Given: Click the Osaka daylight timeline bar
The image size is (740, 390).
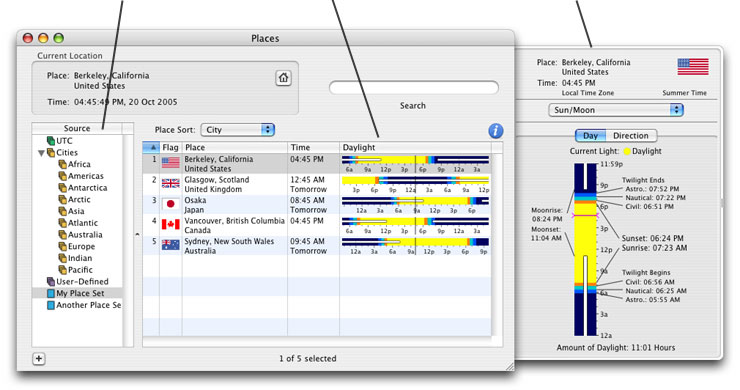Looking at the screenshot, I should [x=415, y=201].
